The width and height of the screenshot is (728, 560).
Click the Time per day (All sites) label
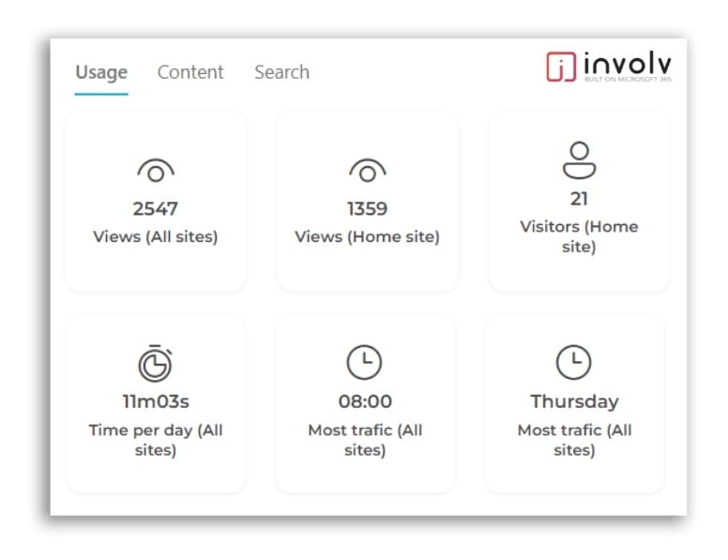click(156, 440)
